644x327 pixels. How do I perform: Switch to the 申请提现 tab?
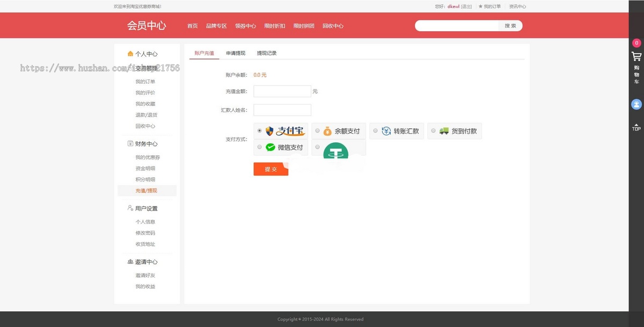pos(236,53)
